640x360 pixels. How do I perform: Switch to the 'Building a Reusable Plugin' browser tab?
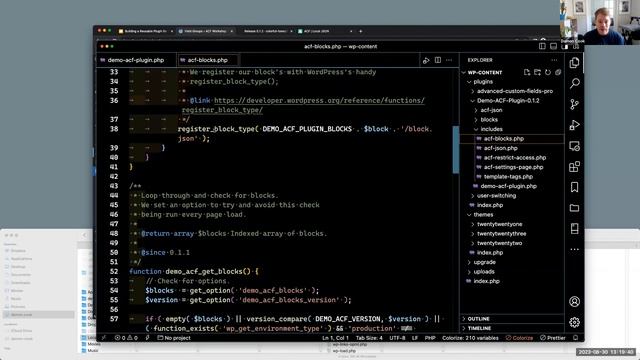(145, 31)
